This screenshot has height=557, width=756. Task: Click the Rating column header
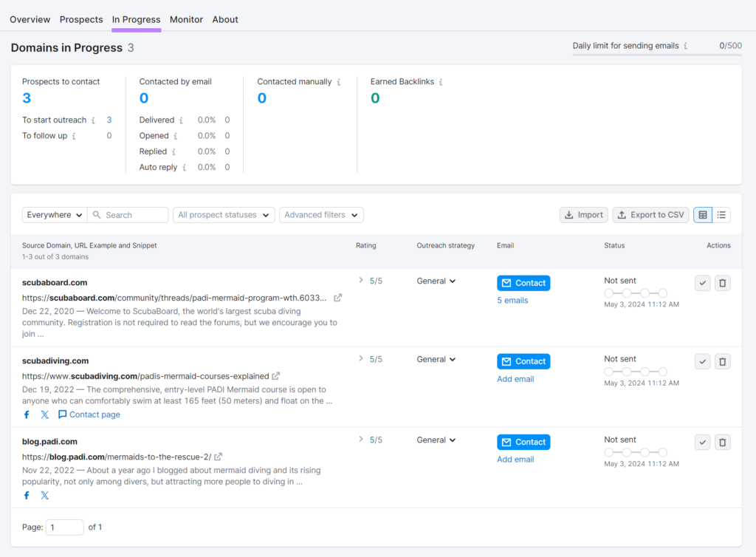366,245
